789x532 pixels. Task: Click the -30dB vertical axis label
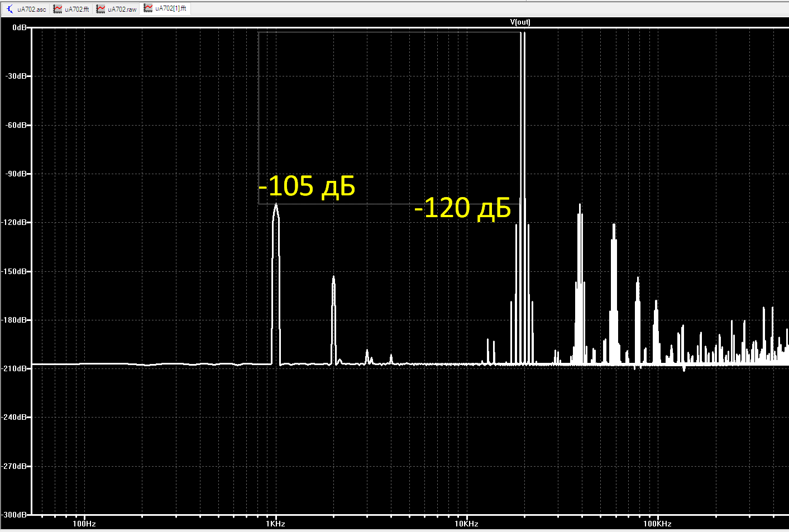click(16, 76)
